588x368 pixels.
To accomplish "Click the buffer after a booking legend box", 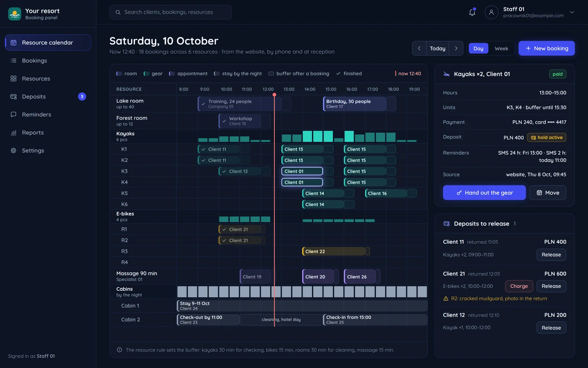I will click(x=271, y=74).
